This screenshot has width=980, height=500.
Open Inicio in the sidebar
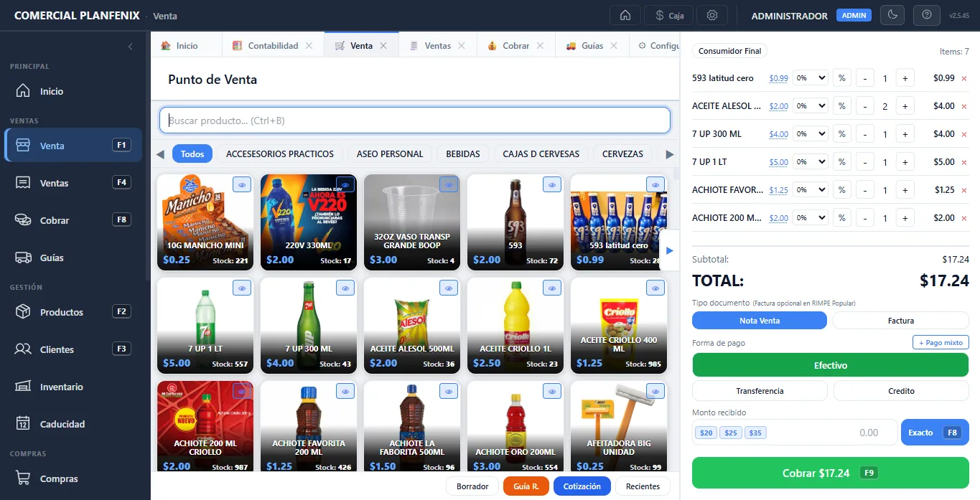pos(75,91)
